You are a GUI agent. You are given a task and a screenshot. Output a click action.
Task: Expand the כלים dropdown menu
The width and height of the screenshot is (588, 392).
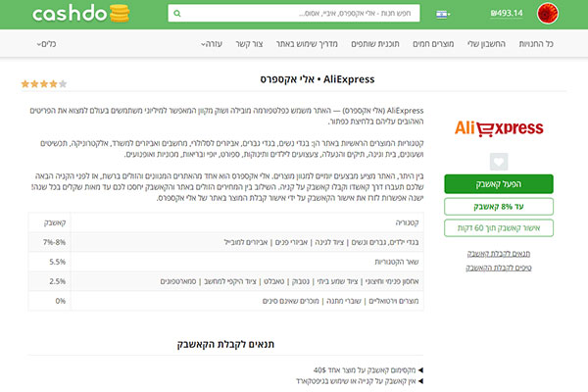(x=46, y=44)
